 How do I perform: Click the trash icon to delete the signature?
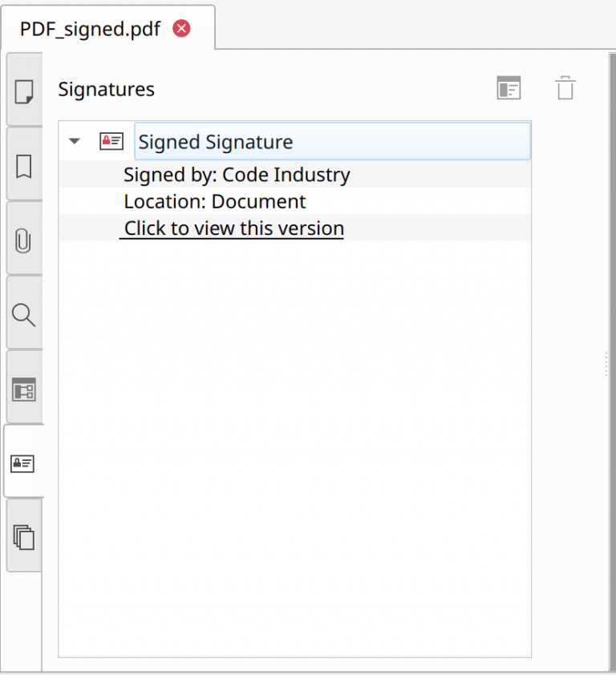(565, 87)
